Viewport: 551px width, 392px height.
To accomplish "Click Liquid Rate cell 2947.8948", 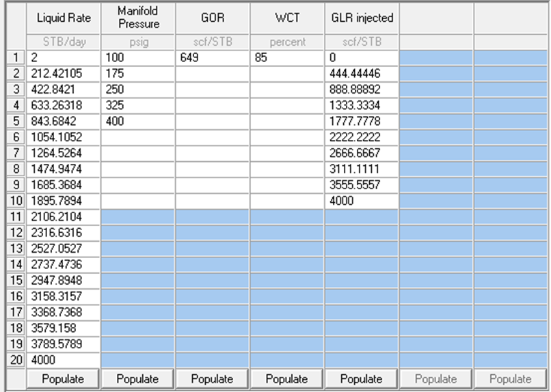I will pyautogui.click(x=64, y=281).
